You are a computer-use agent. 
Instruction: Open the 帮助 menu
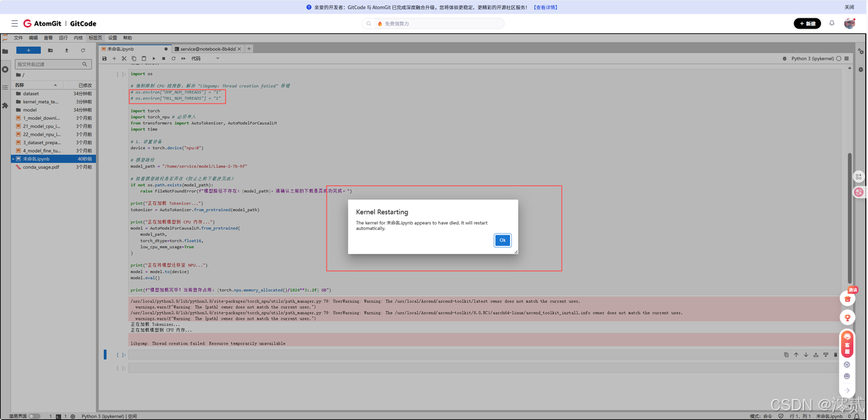point(127,38)
